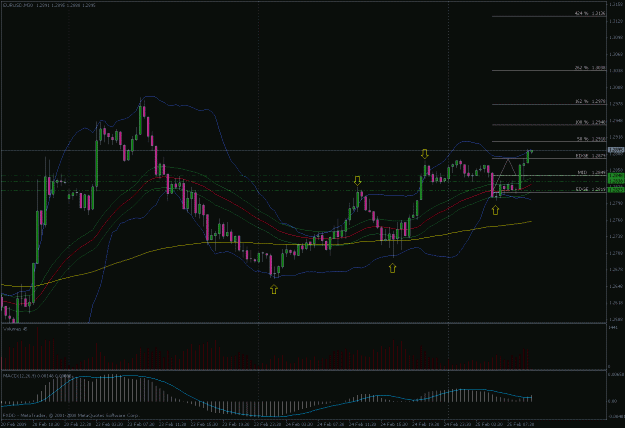Click the upper EDGE 1.2879 level label
The image size is (625, 428).
coord(591,156)
